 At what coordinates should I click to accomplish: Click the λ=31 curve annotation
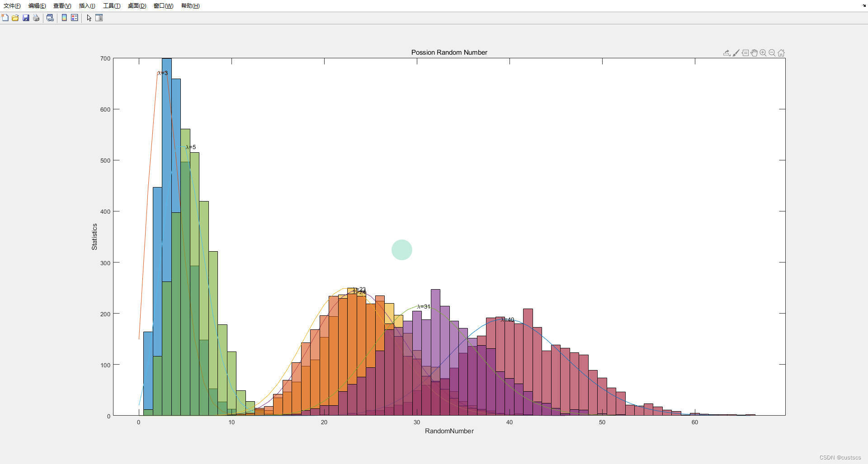[x=424, y=307]
